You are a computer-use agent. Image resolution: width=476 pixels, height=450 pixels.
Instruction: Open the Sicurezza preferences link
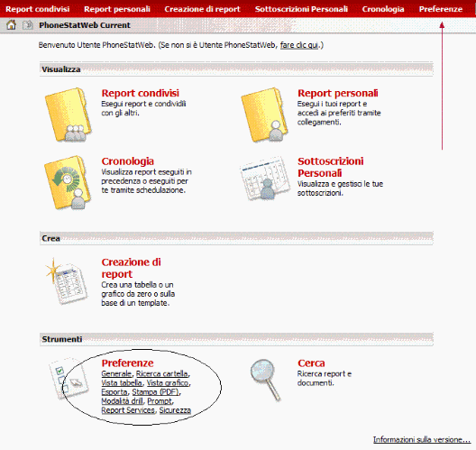point(175,410)
